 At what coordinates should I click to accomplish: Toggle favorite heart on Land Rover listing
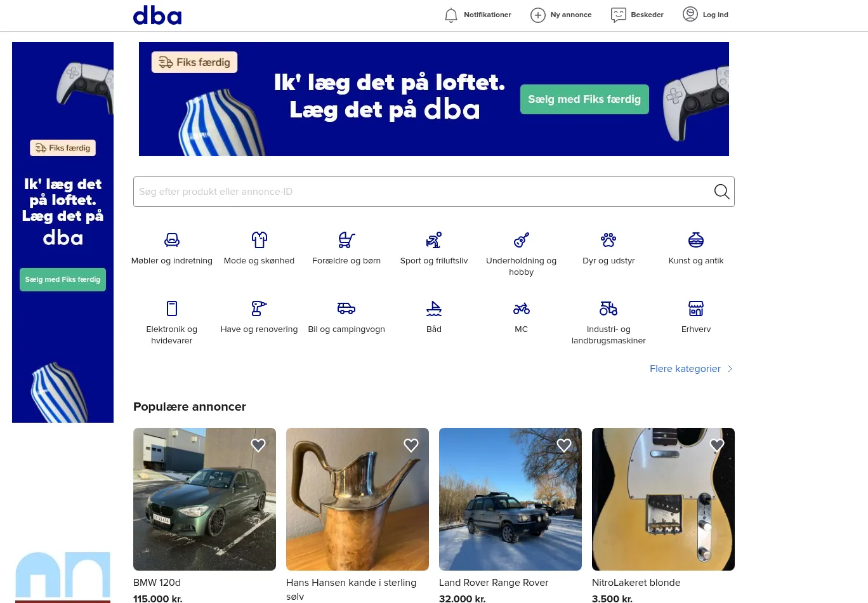564,446
